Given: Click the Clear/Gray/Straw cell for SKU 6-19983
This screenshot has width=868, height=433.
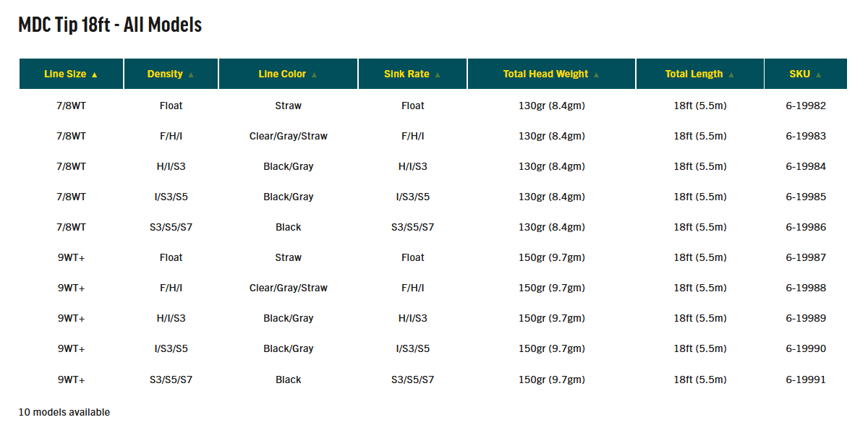Looking at the screenshot, I should [288, 136].
